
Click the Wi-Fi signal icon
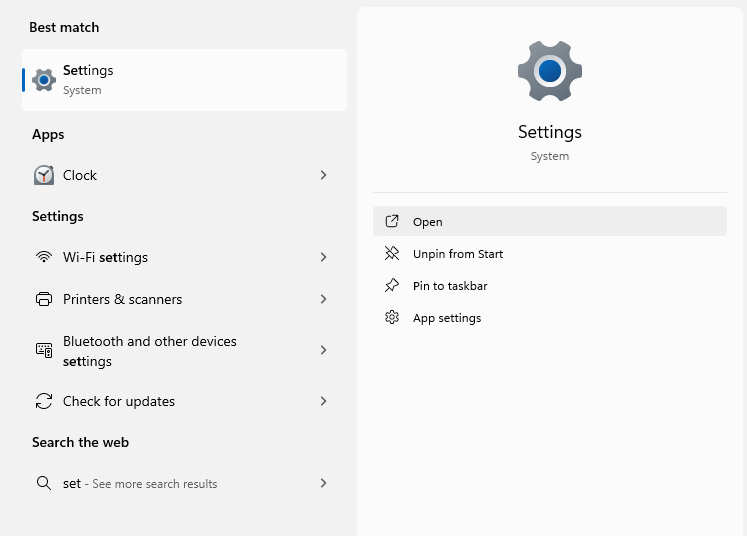click(44, 257)
